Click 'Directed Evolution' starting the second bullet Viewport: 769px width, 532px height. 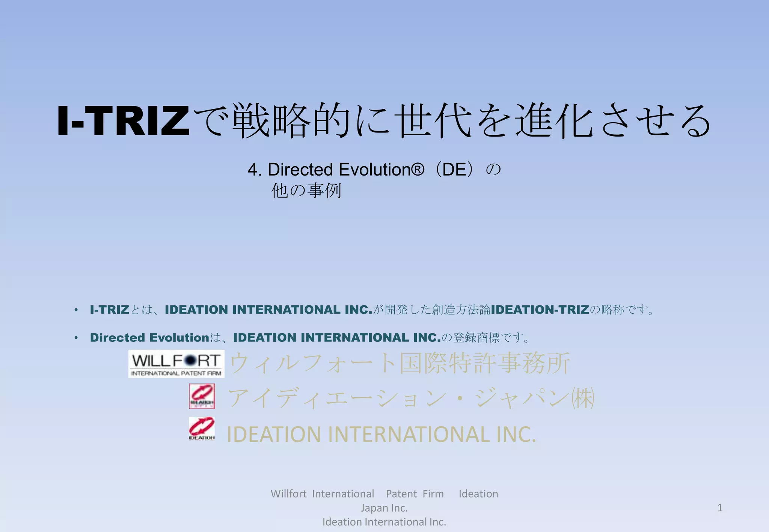tap(149, 338)
